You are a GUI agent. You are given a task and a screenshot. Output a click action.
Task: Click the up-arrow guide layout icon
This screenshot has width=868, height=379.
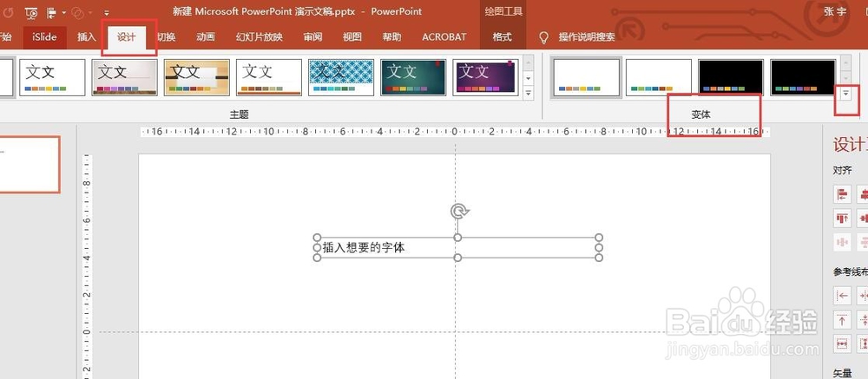click(843, 320)
